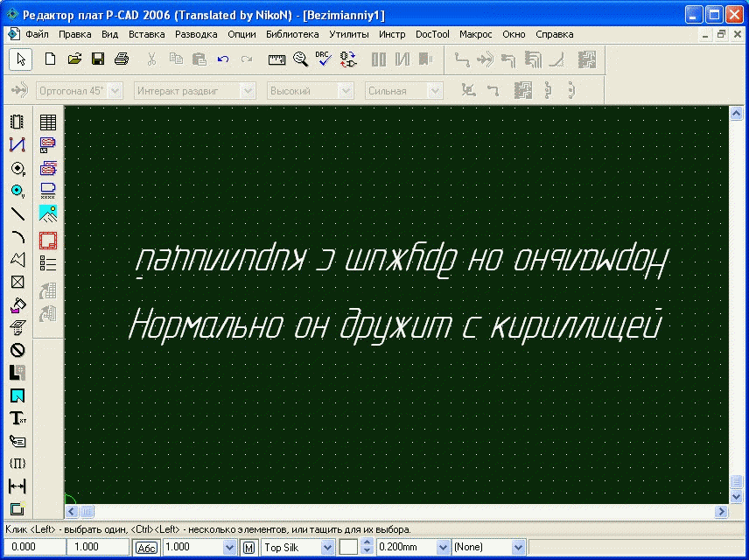
Task: Select the place cutout crossed-box tool
Action: (x=17, y=282)
